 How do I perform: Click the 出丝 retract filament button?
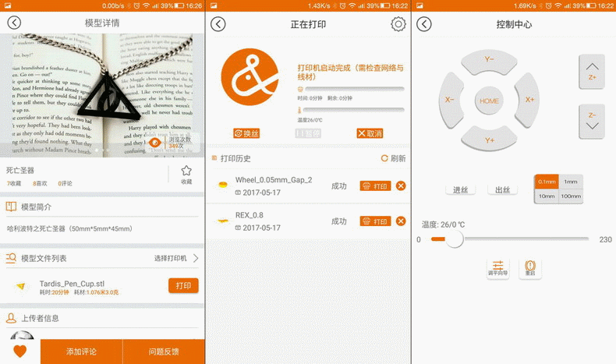[502, 190]
